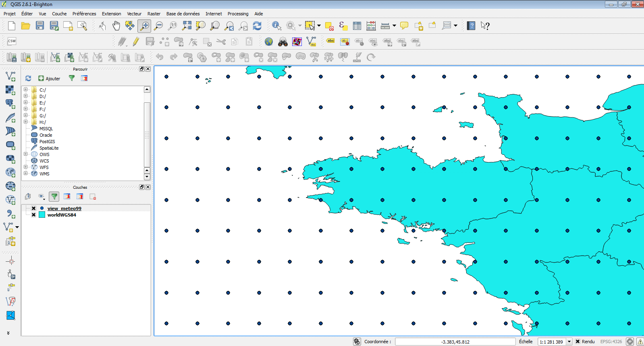Viewport: 644px width, 346px height.
Task: Uncheck the worldWGS84 layer checkbox
Action: click(x=34, y=215)
